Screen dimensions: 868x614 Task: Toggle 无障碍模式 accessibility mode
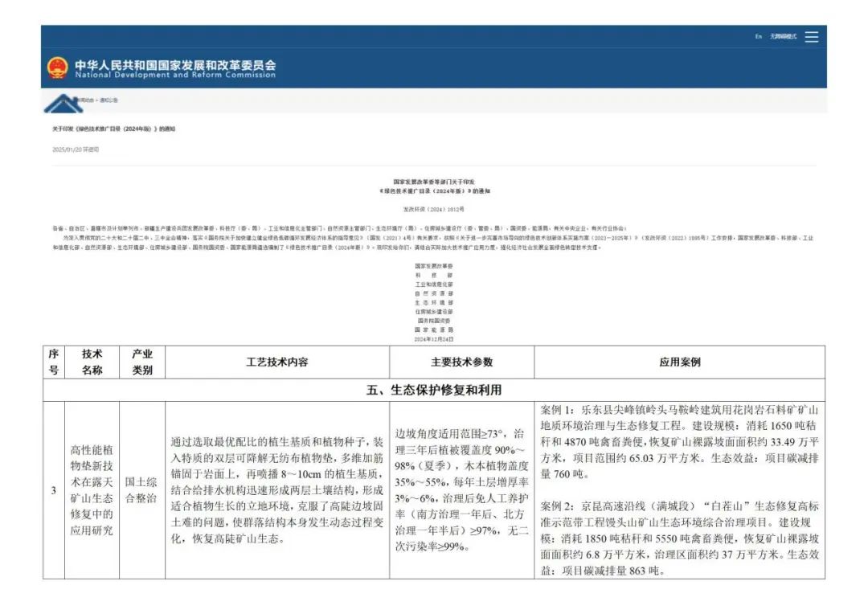781,35
